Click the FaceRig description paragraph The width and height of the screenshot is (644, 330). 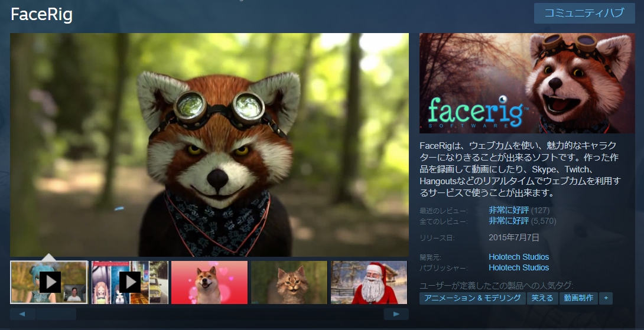(521, 169)
